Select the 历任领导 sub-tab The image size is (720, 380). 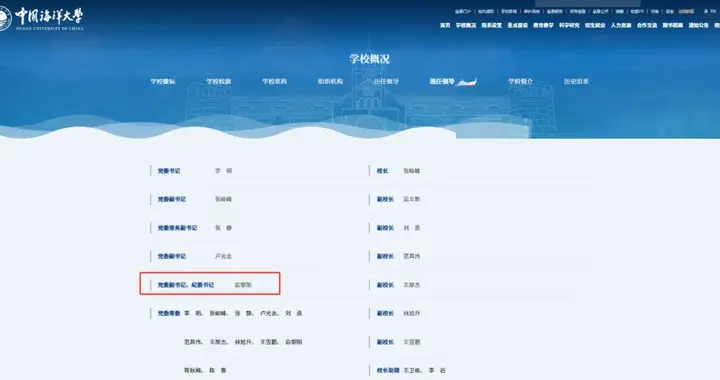click(x=386, y=81)
